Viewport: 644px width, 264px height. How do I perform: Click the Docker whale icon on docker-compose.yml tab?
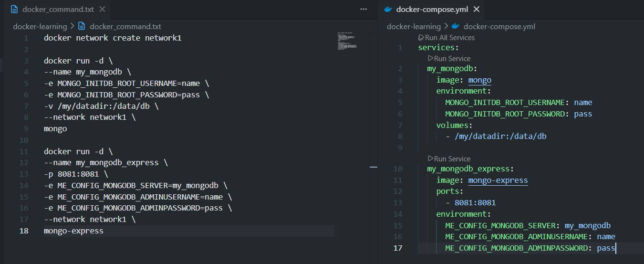click(388, 9)
